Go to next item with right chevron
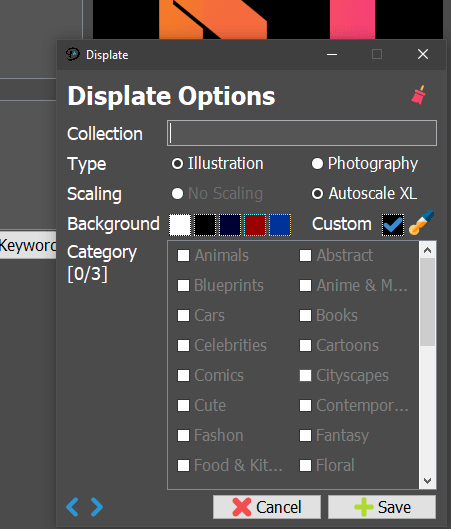Screen dimensions: 451x529 click(x=97, y=507)
